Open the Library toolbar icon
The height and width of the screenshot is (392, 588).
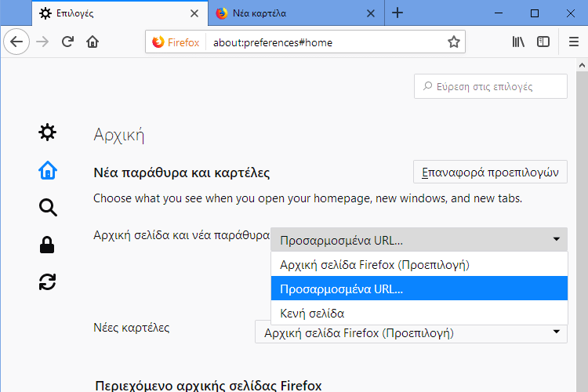click(x=518, y=42)
